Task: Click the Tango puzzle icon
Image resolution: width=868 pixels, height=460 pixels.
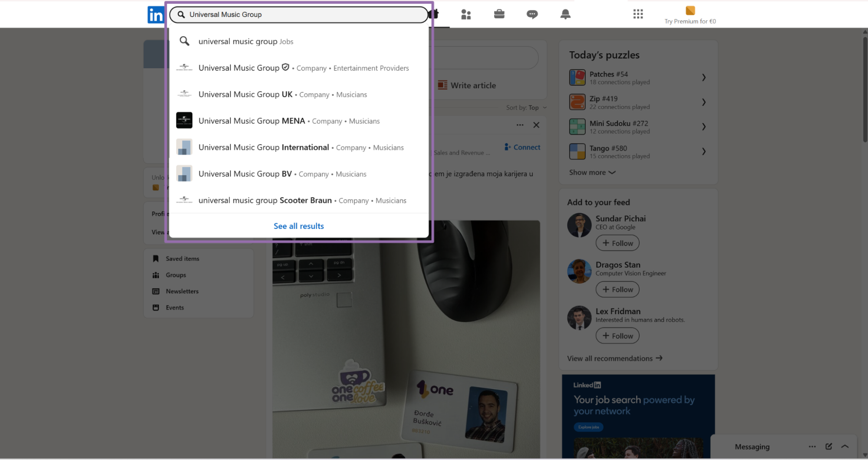Action: (578, 152)
